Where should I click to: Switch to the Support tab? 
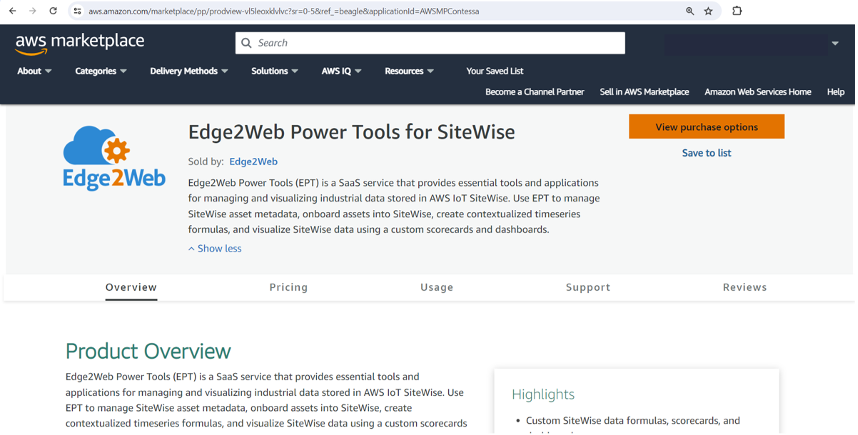coord(588,287)
